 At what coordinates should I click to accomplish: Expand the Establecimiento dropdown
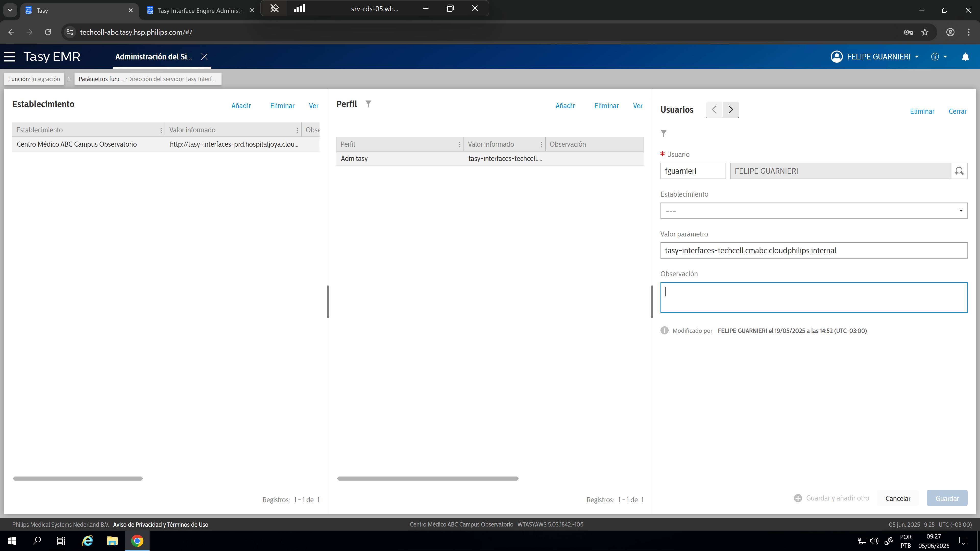[814, 211]
